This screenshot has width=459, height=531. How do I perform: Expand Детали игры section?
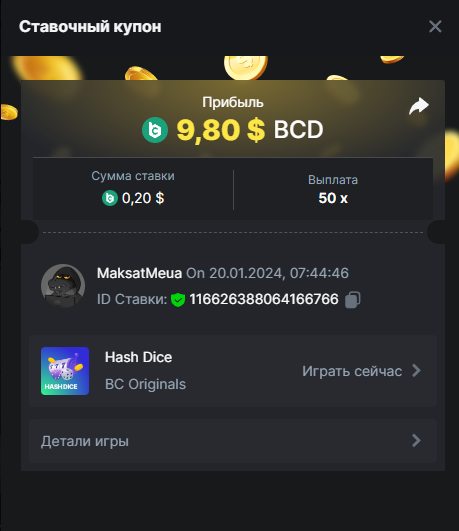click(x=233, y=441)
